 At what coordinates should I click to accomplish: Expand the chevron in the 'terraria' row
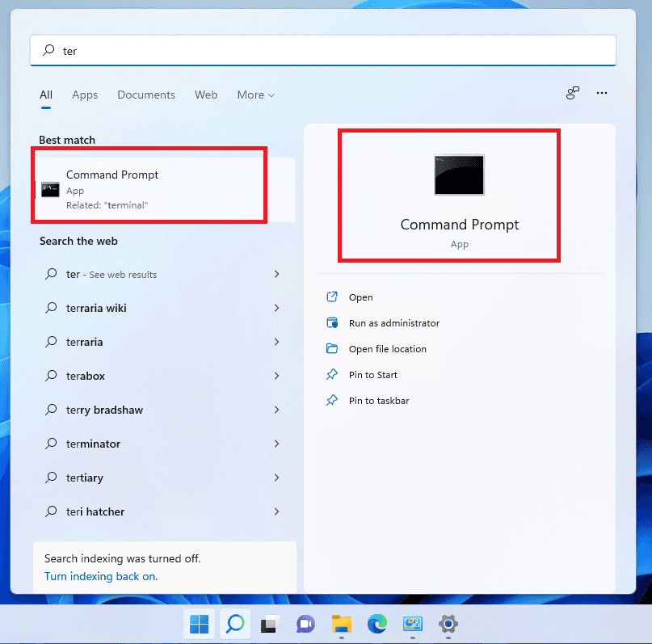tap(276, 342)
